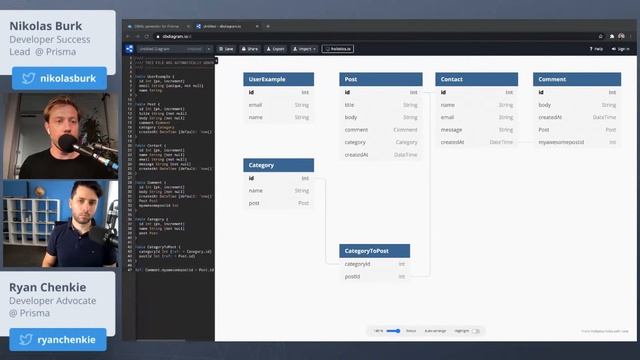Screen dimensions: 640x360
Task: Click the categoryId row in CategoryToPost table
Action: (375, 264)
